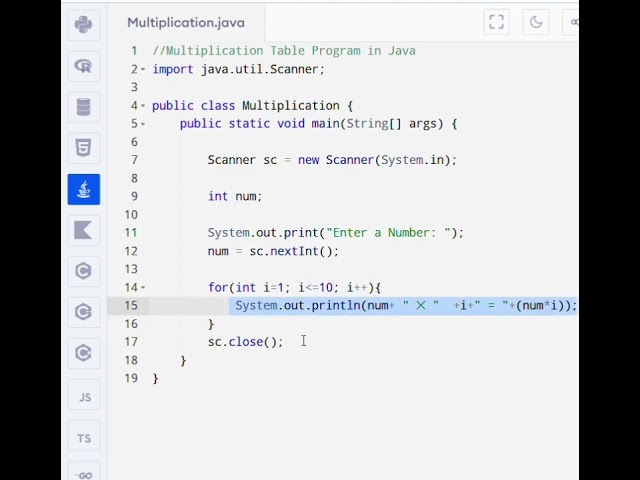Switch to the JS compiler
The image size is (640, 480).
[x=84, y=394]
